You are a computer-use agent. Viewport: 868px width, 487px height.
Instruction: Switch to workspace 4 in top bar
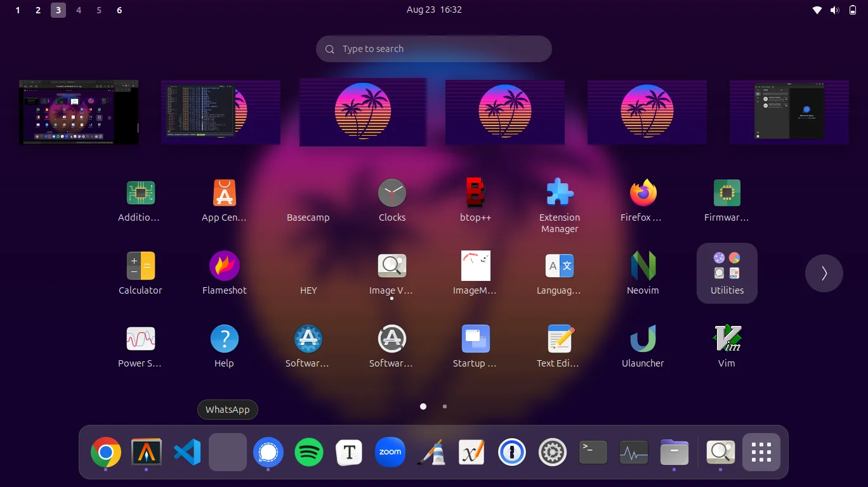click(79, 10)
